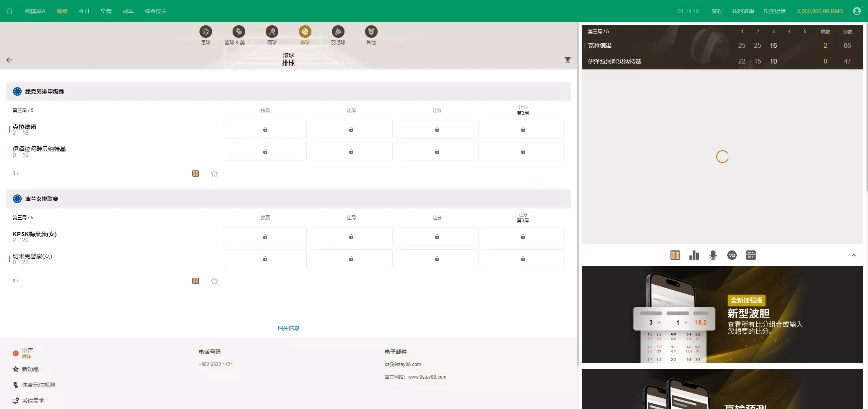This screenshot has width=868, height=409.
Task: Favorite the 克拉德诺 match with star
Action: point(214,174)
